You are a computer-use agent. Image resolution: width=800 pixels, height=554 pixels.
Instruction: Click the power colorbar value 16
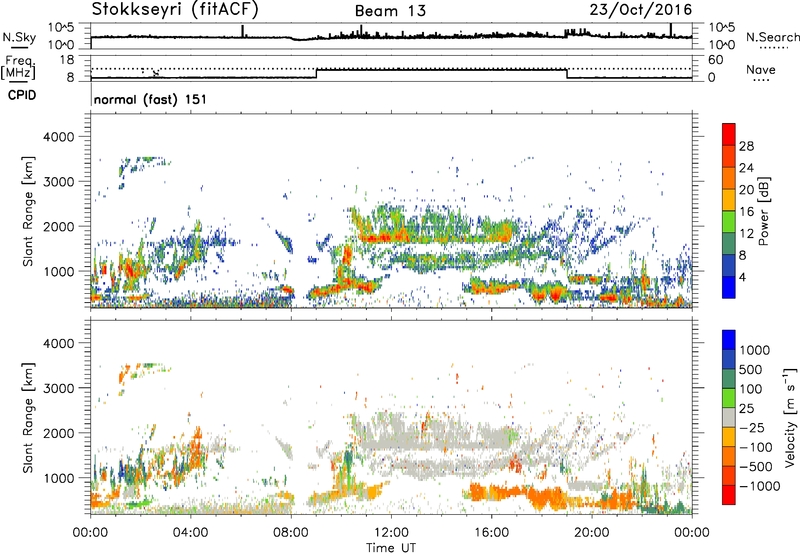(x=746, y=212)
